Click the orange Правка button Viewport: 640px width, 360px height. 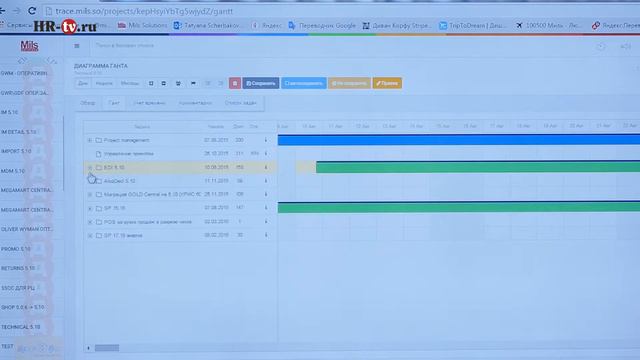[x=387, y=83]
